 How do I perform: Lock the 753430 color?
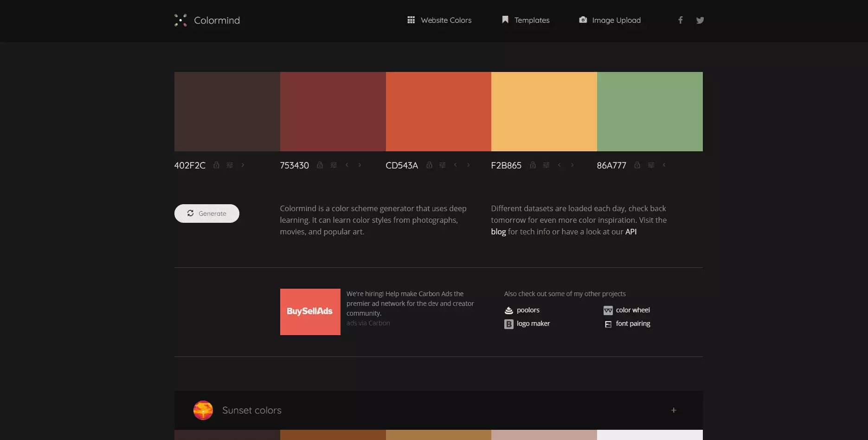pyautogui.click(x=320, y=165)
